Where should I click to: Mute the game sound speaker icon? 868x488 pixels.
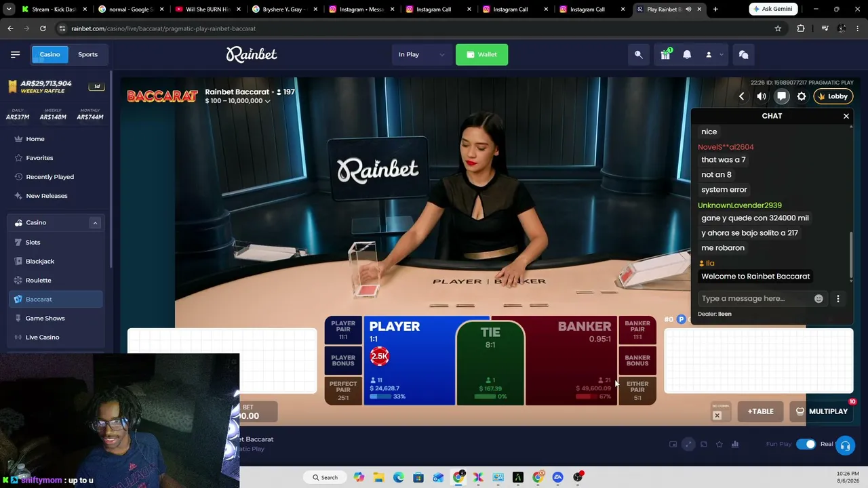pos(762,96)
